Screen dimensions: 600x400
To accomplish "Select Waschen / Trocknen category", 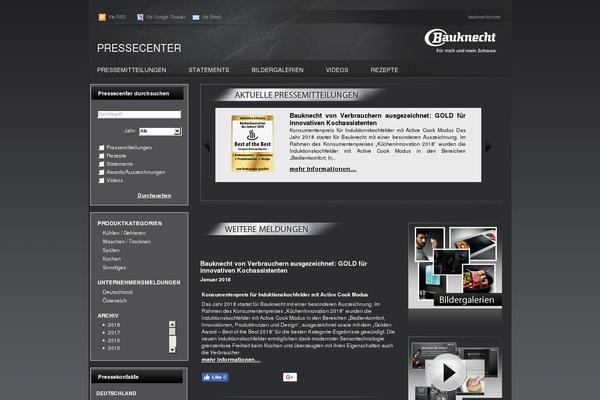I will (x=126, y=242).
